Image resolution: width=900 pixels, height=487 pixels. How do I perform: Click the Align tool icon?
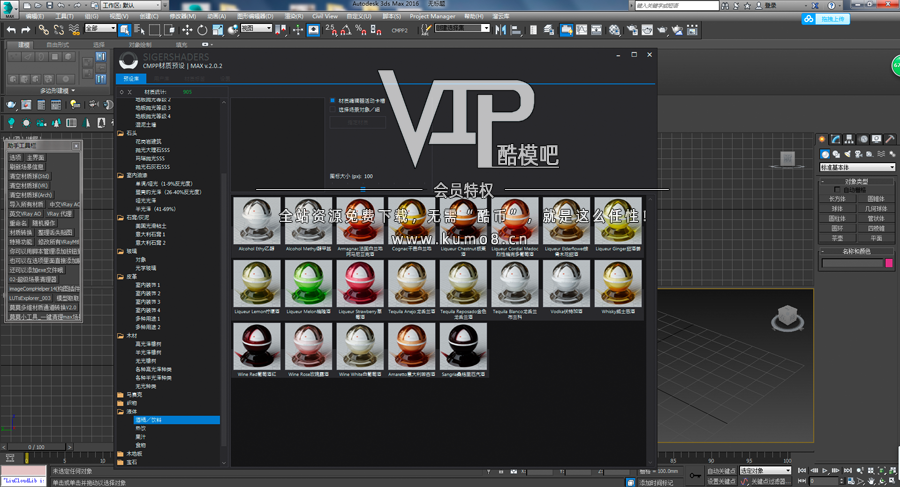(515, 30)
